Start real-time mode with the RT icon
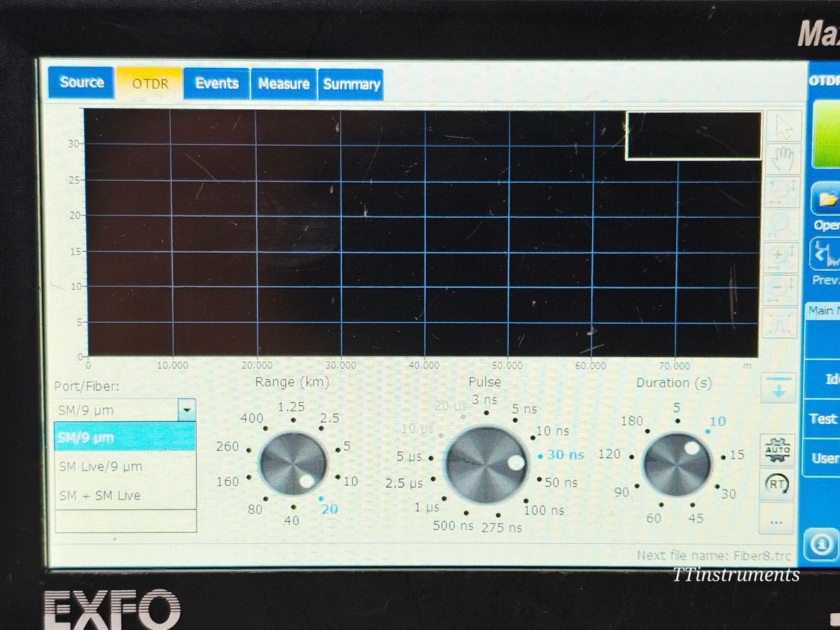This screenshot has height=630, width=840. (777, 484)
